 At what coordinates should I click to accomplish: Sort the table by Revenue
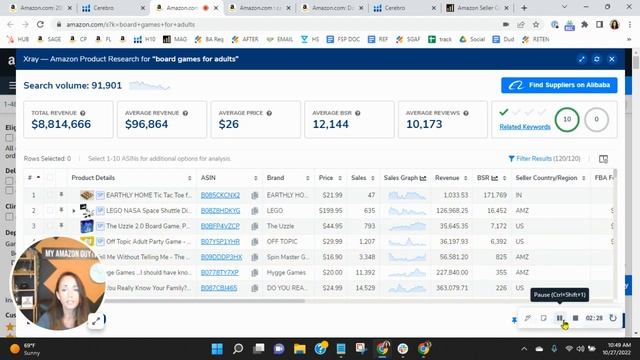(465, 178)
